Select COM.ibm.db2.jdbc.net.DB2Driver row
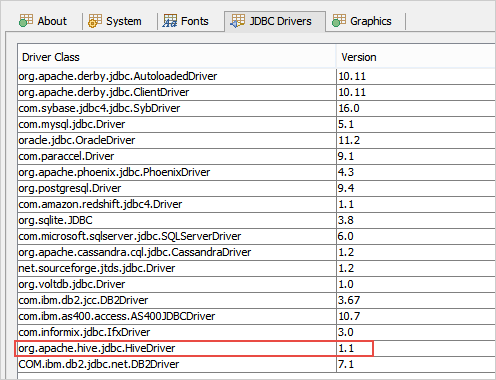This screenshot has width=496, height=380. click(x=257, y=364)
